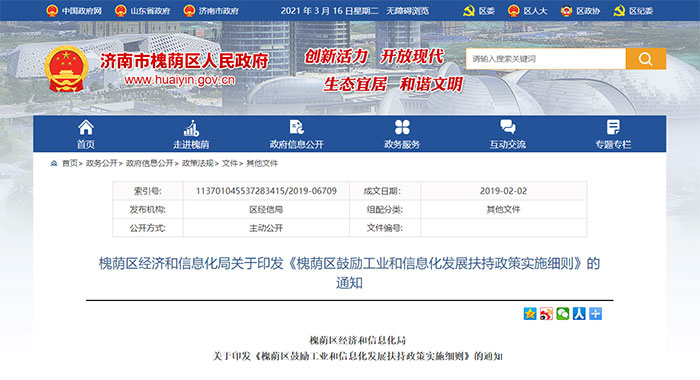
Task: Open the 区政协 link in top bar
Action: coord(588,11)
